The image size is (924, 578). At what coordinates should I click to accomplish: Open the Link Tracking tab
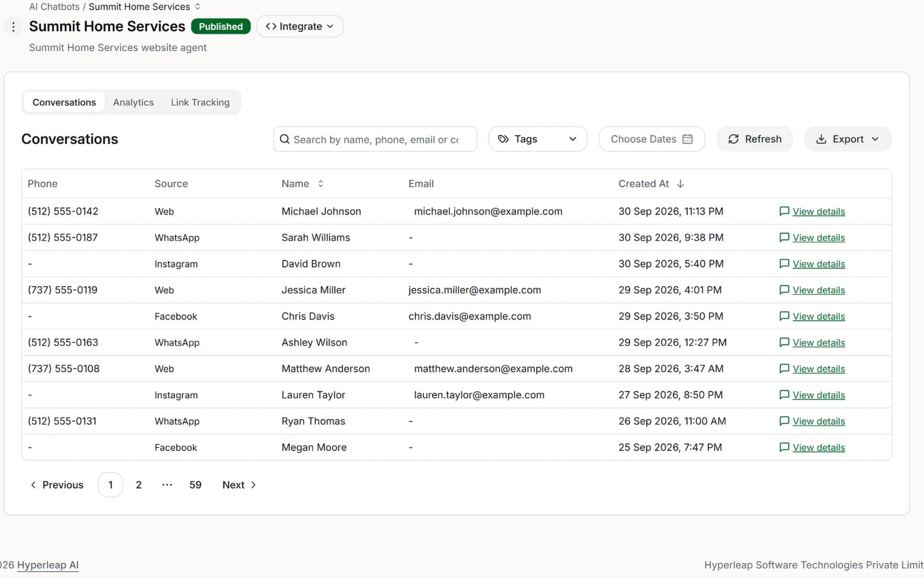point(200,102)
